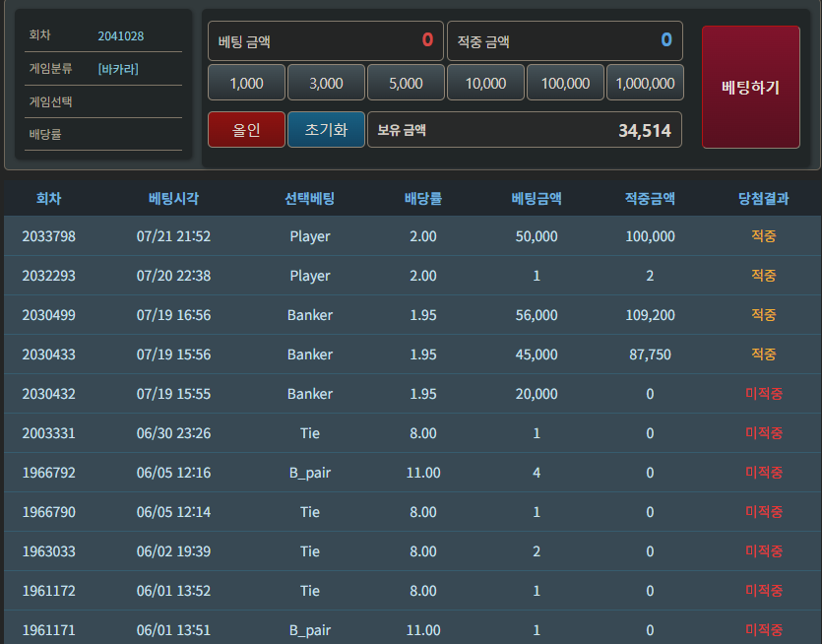Place bet using the 베팅하기 button

tap(751, 87)
